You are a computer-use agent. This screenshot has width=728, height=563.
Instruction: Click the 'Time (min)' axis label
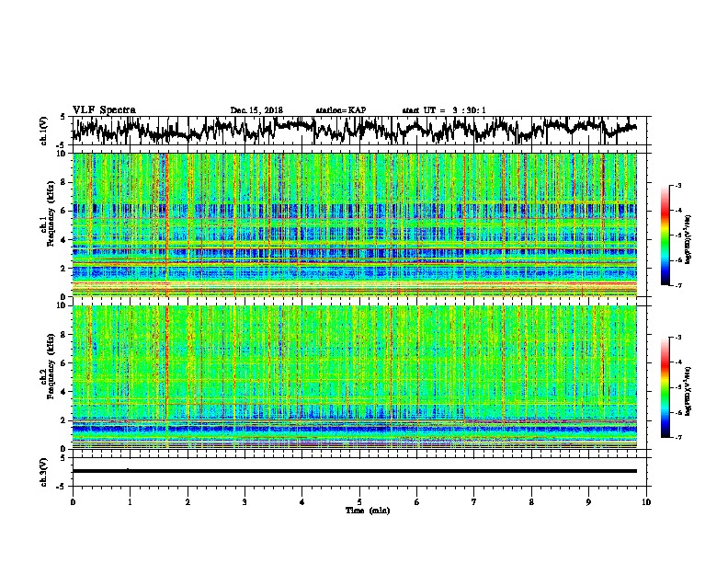pos(368,511)
